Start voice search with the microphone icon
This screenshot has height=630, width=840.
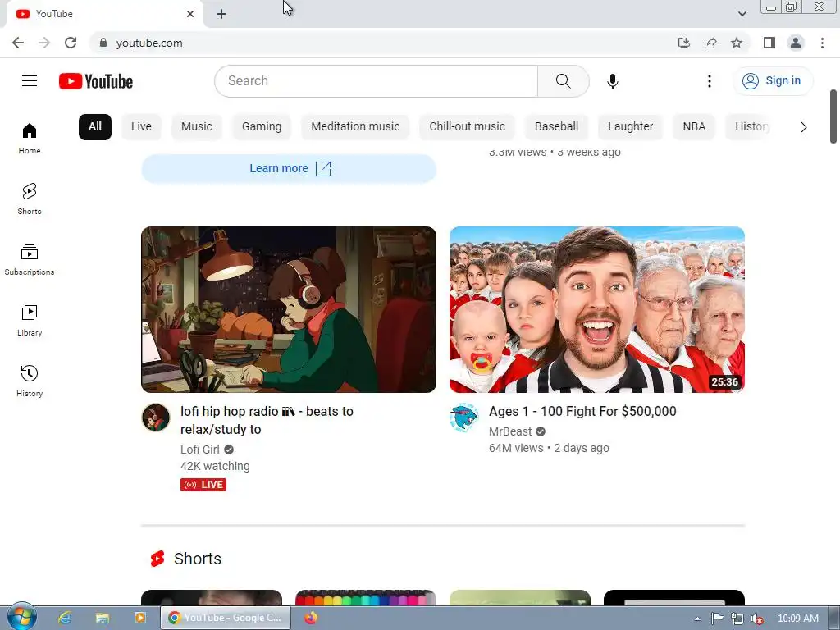[x=612, y=81]
